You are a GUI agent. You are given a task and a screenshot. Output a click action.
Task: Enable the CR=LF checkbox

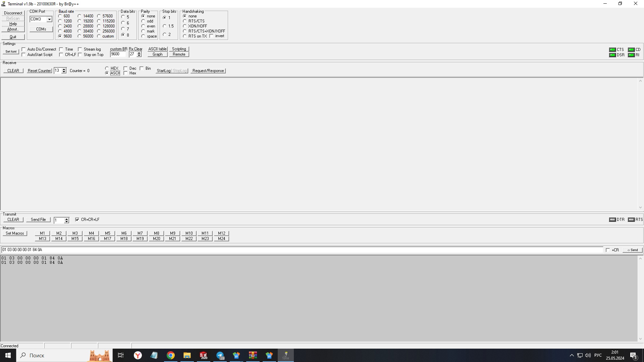point(61,55)
